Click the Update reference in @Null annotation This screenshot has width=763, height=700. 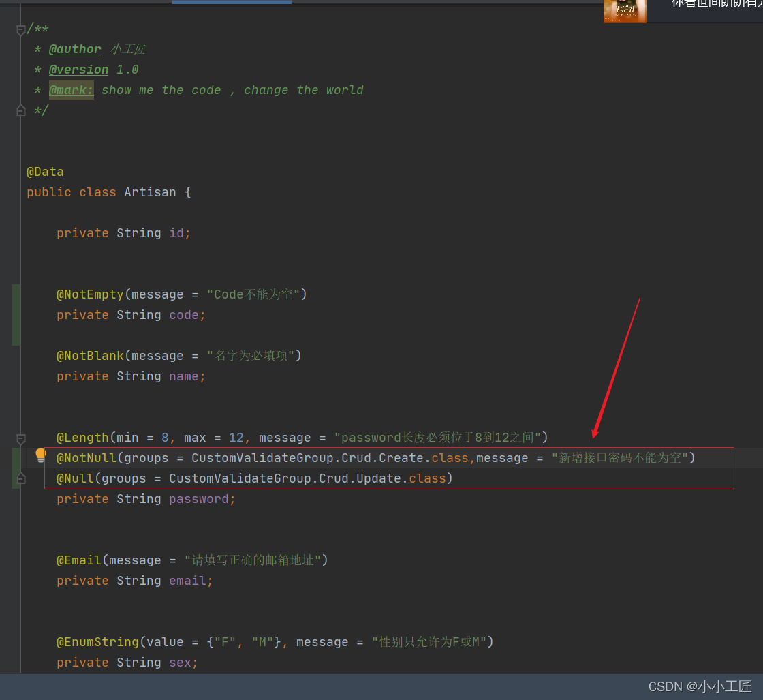382,478
